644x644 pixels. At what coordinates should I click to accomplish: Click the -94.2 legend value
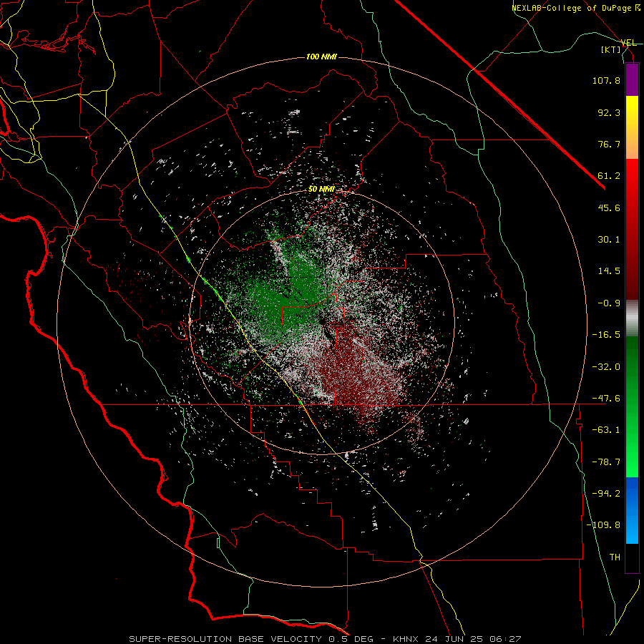606,493
